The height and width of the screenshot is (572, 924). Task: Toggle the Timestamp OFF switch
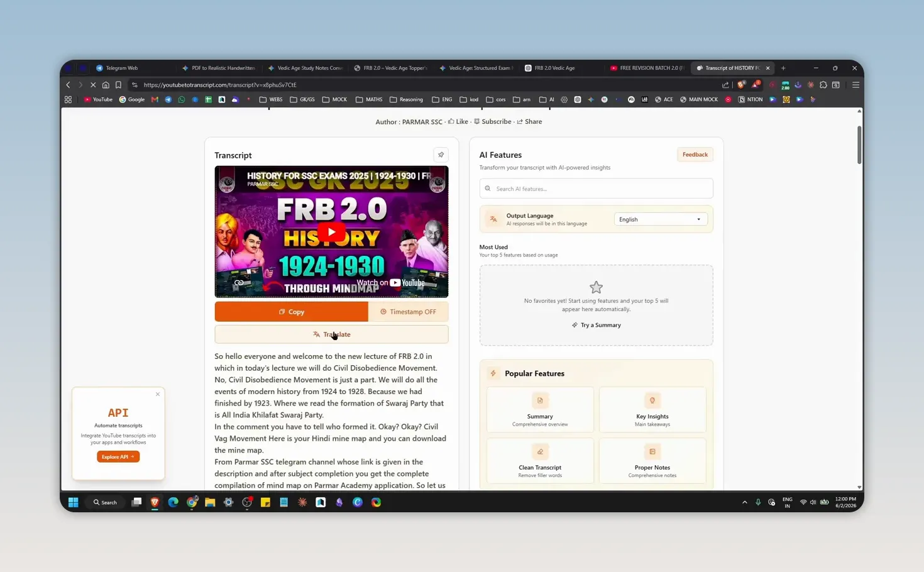[x=408, y=312]
